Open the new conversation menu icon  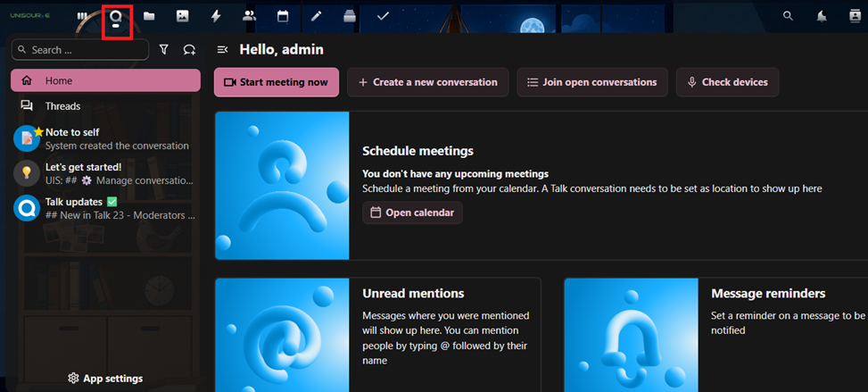coord(189,50)
